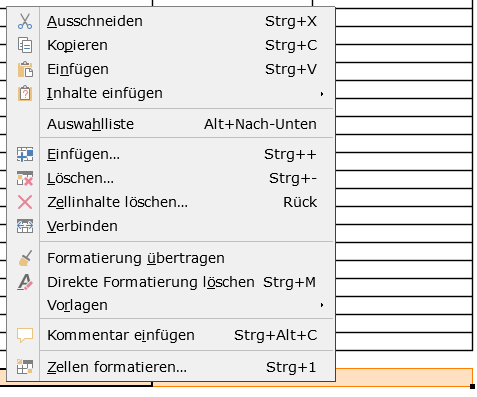Click the paintbrush Formatierung übertragen icon

click(25, 258)
